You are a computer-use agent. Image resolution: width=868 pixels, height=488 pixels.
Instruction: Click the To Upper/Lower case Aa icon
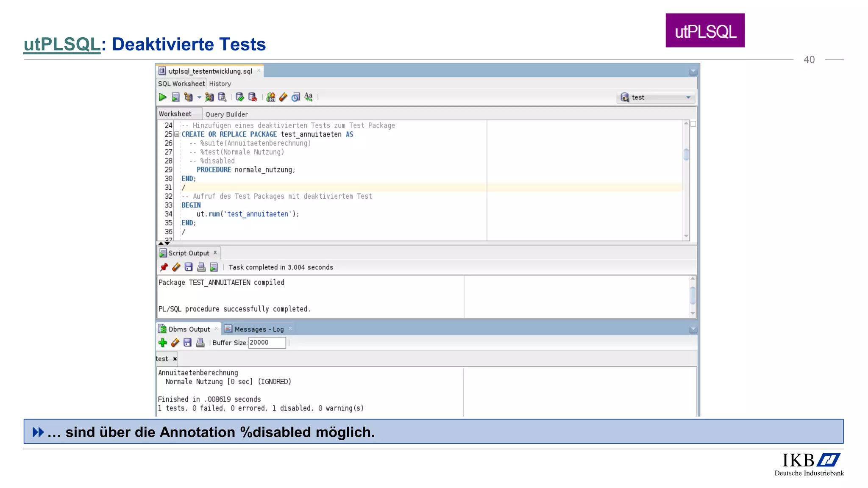coord(309,97)
